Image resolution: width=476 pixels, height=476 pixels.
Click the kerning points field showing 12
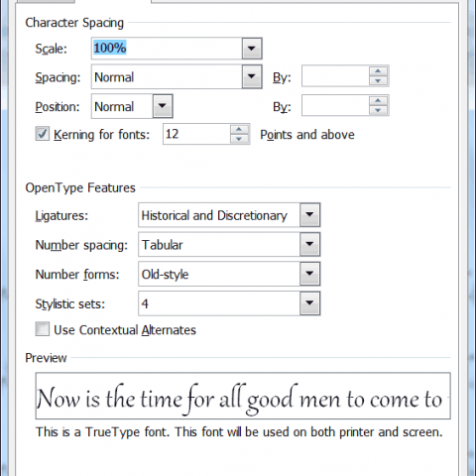point(196,134)
